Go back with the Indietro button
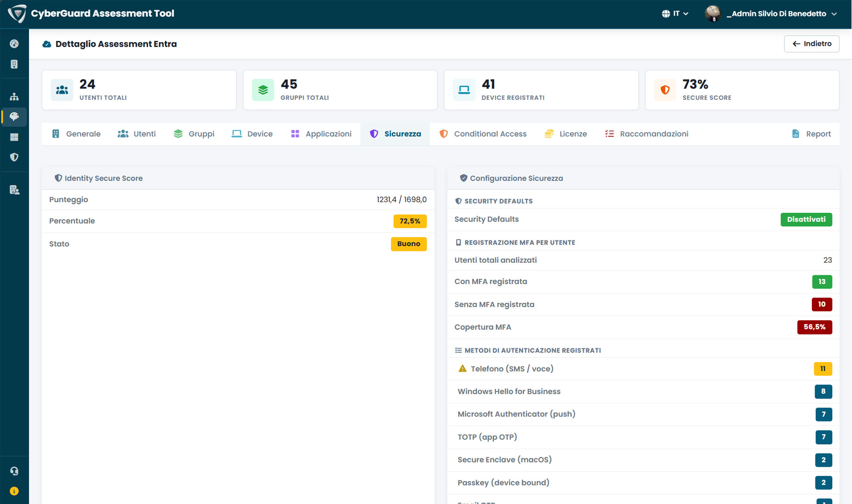This screenshot has height=504, width=852. point(811,44)
